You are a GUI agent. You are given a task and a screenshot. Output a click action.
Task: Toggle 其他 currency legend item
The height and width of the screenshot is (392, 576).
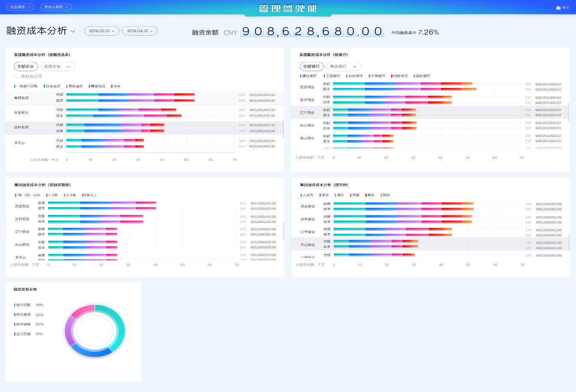tap(385, 195)
